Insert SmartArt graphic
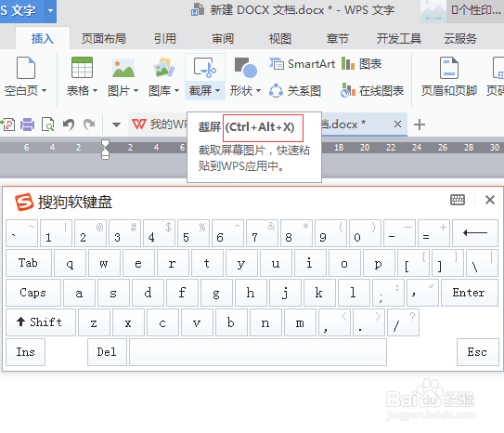This screenshot has height=433, width=504. 303,64
